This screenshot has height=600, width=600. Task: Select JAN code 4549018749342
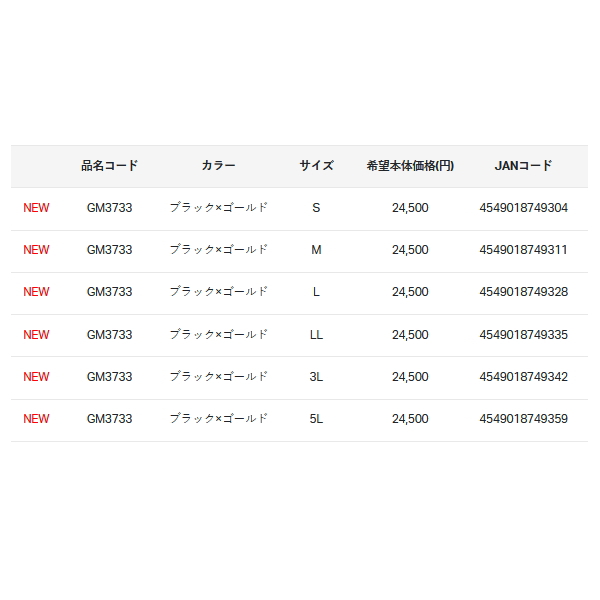point(523,377)
